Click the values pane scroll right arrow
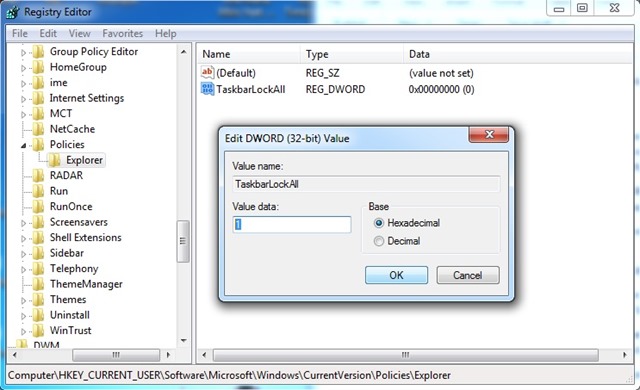 click(x=624, y=355)
